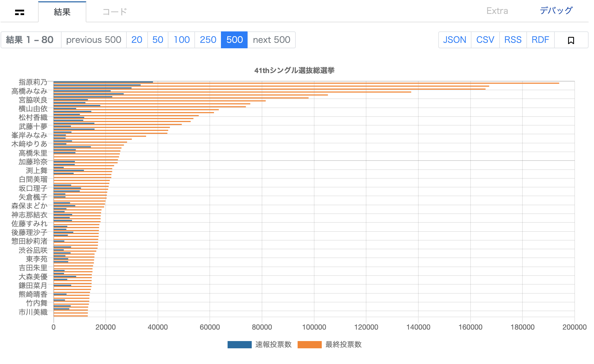This screenshot has width=594, height=364.
Task: Click the 指原莉乃 axis label
Action: click(33, 82)
